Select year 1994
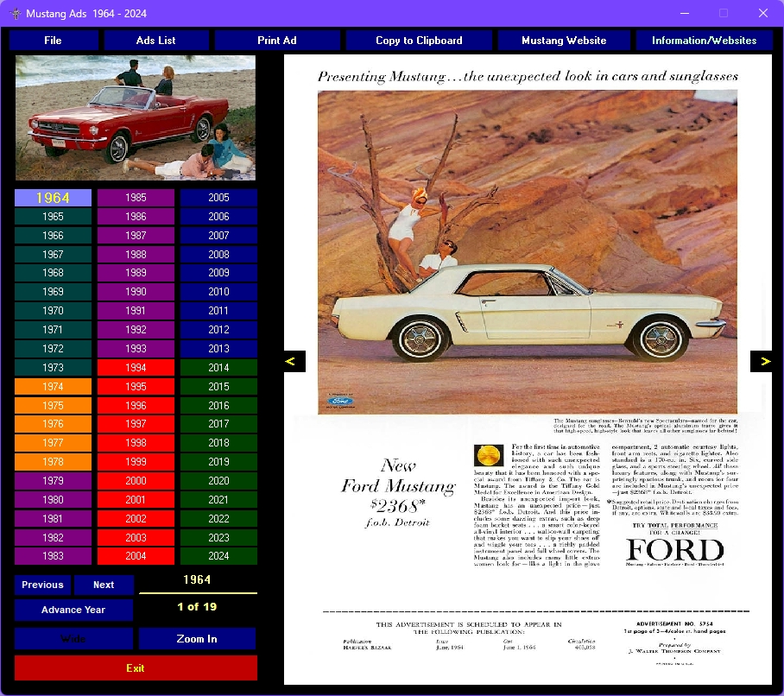Viewport: 784px width, 696px height. pos(136,368)
